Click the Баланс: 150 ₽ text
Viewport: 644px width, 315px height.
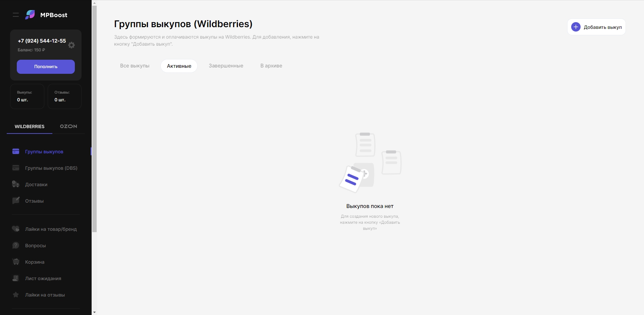(x=31, y=50)
